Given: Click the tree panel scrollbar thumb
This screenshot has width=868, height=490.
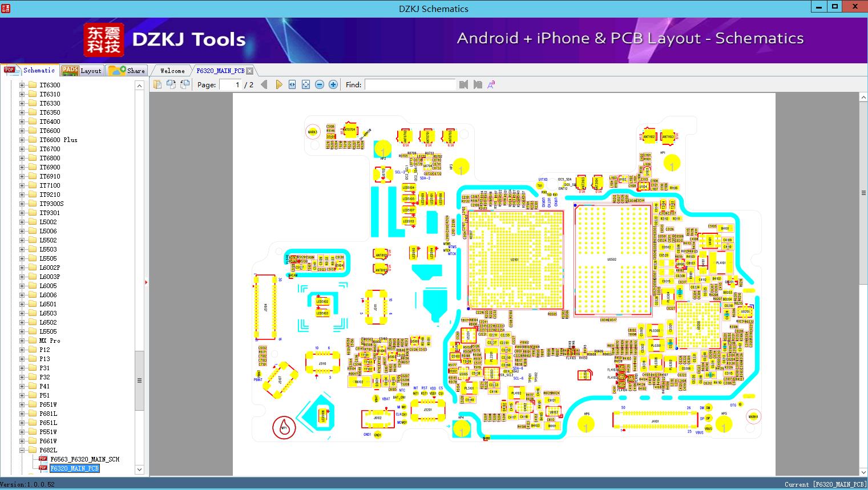Looking at the screenshot, I should (139, 380).
